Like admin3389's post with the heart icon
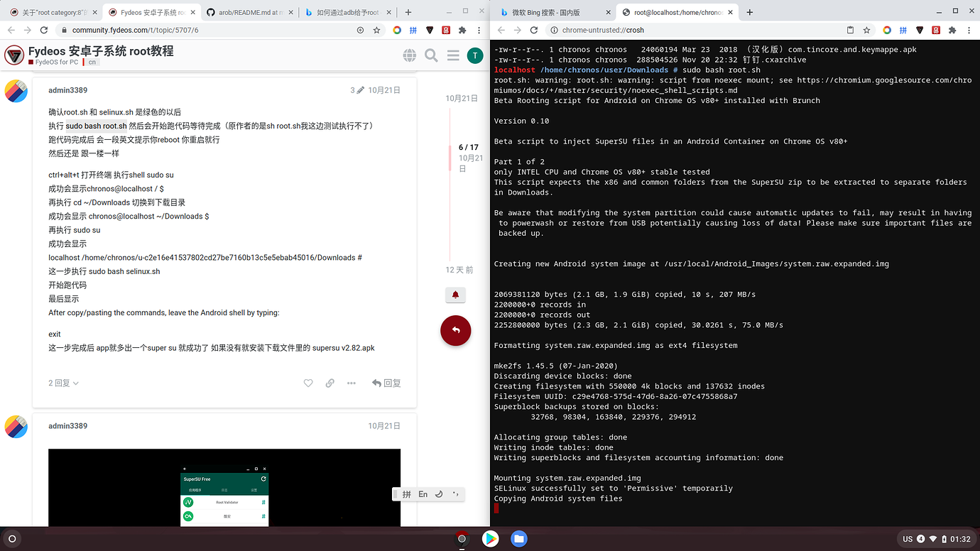Screen dimensions: 980x551 (x=308, y=383)
